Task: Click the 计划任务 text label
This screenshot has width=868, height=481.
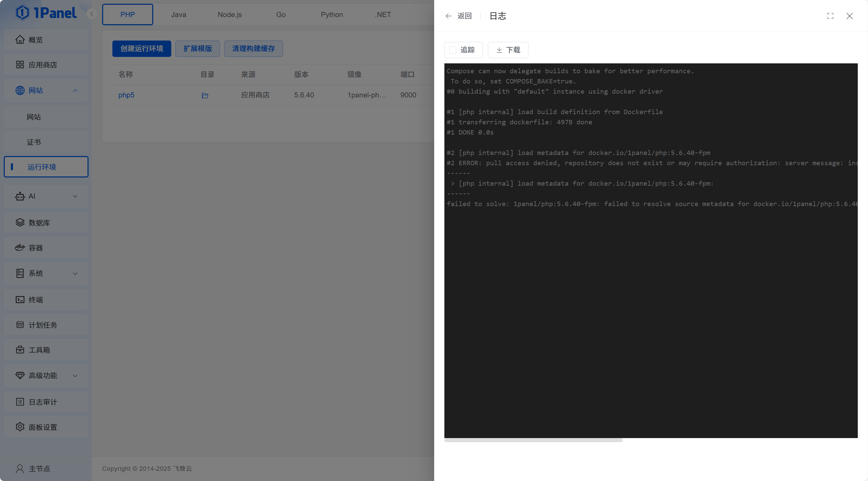Action: pos(43,325)
